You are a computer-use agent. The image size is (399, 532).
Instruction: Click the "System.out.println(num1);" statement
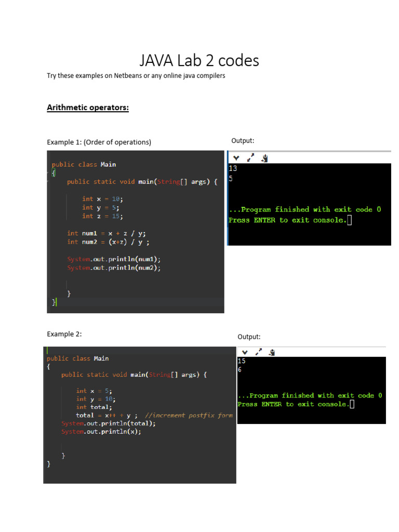pyautogui.click(x=114, y=259)
